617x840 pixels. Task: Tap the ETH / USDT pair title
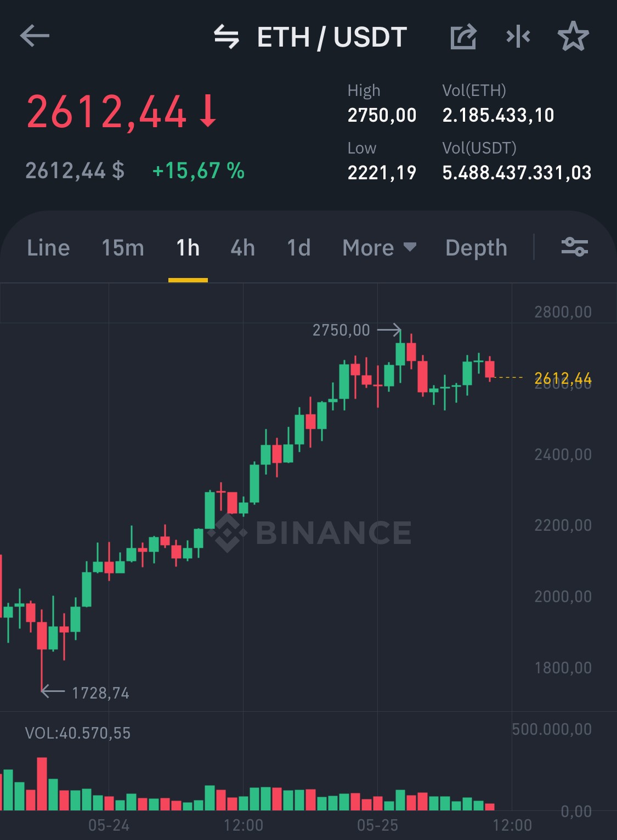pyautogui.click(x=332, y=37)
